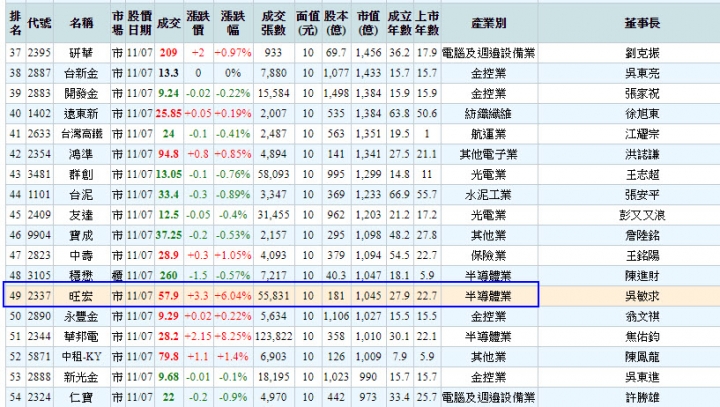
Task: Select volume 123,822 in 華邦電 row
Action: pos(273,336)
